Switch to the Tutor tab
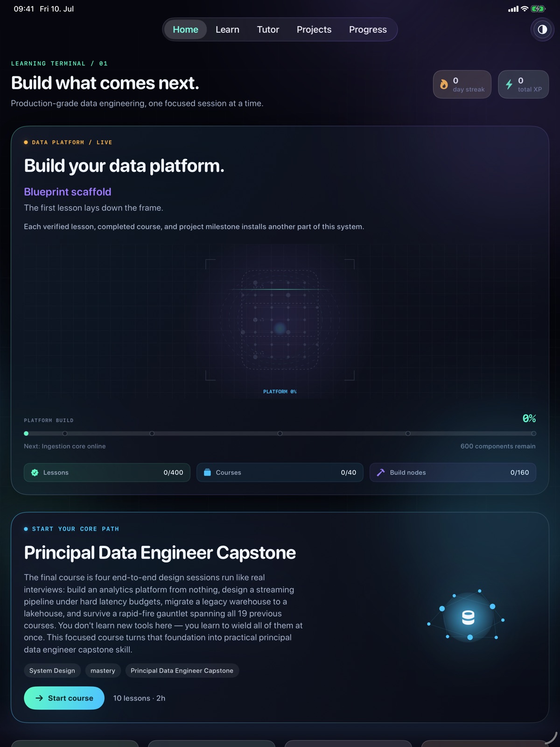The width and height of the screenshot is (560, 747). (x=268, y=29)
